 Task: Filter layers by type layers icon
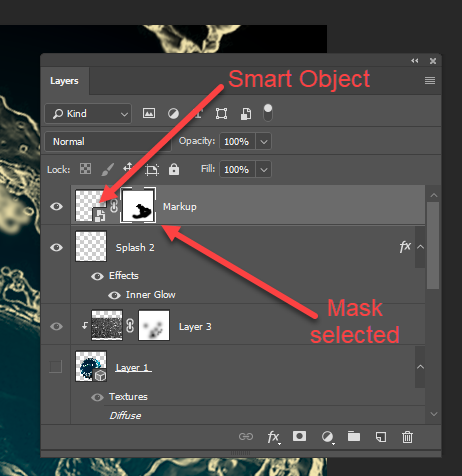[x=198, y=114]
